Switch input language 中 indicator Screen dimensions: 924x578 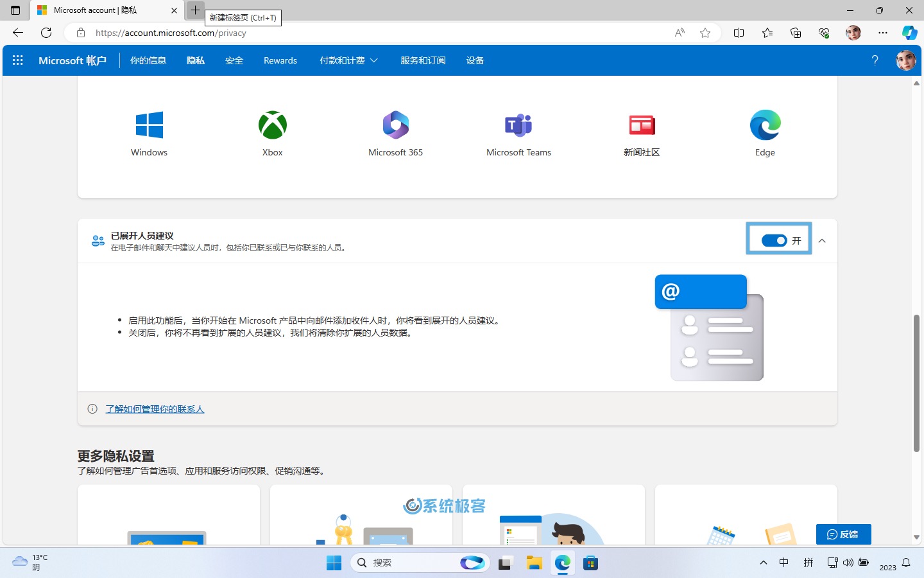(783, 563)
